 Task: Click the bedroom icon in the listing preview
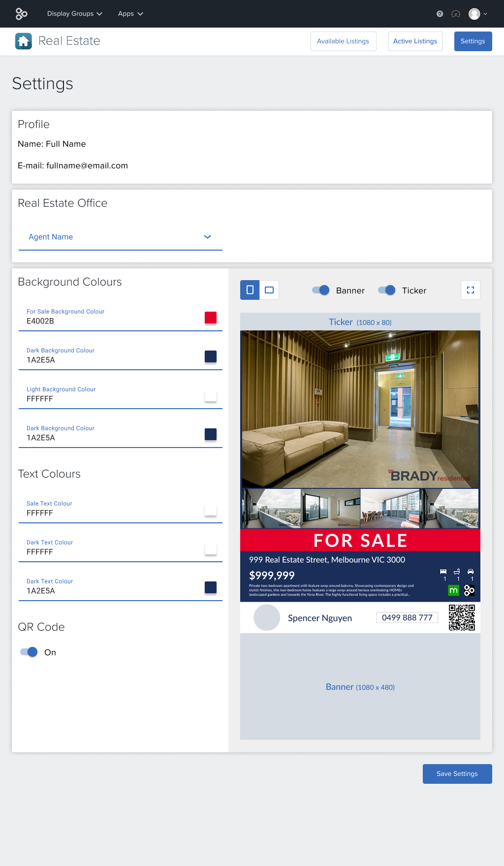click(443, 572)
